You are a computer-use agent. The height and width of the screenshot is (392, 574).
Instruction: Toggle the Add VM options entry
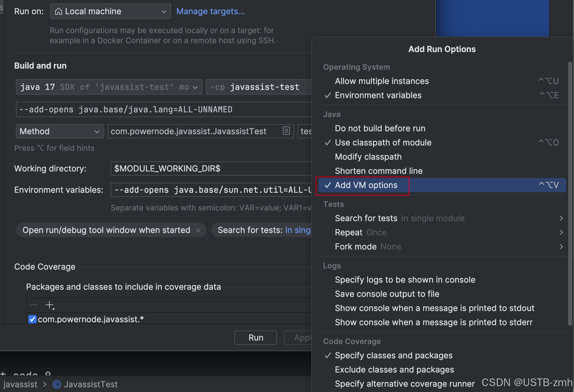(442, 185)
